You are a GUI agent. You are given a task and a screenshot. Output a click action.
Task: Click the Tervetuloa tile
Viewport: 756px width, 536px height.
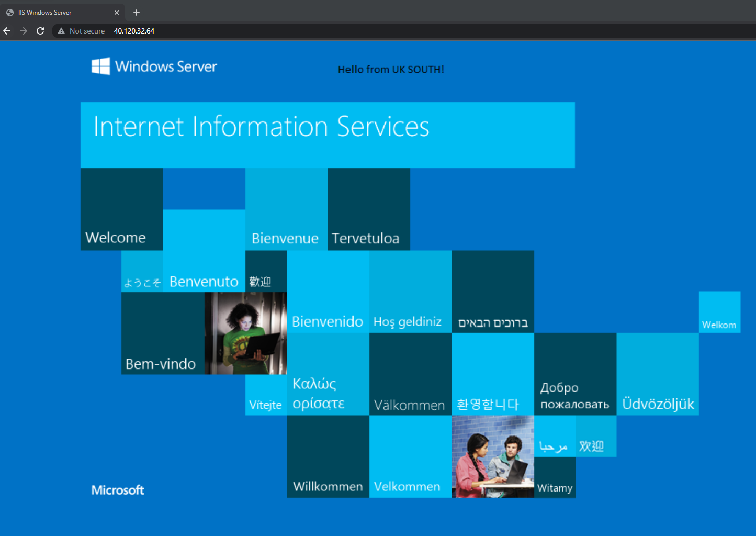point(369,209)
